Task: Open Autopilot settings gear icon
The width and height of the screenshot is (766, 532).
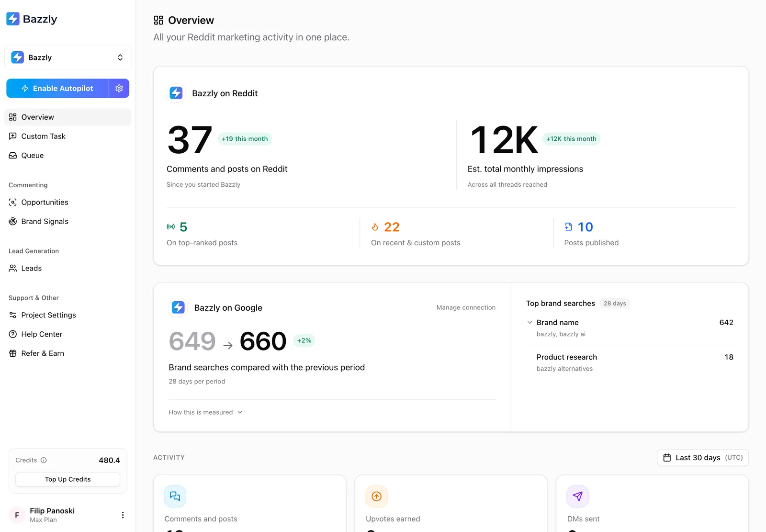Action: (119, 89)
